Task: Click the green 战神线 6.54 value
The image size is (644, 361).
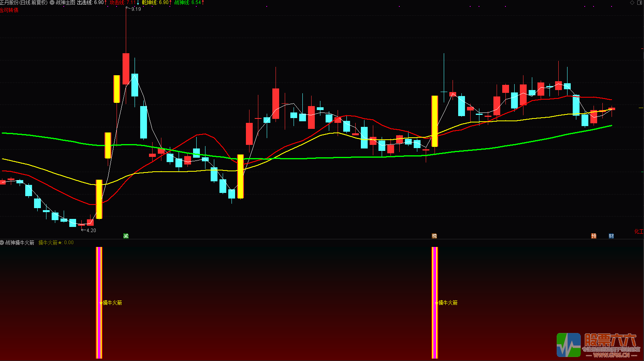Action: point(189,2)
